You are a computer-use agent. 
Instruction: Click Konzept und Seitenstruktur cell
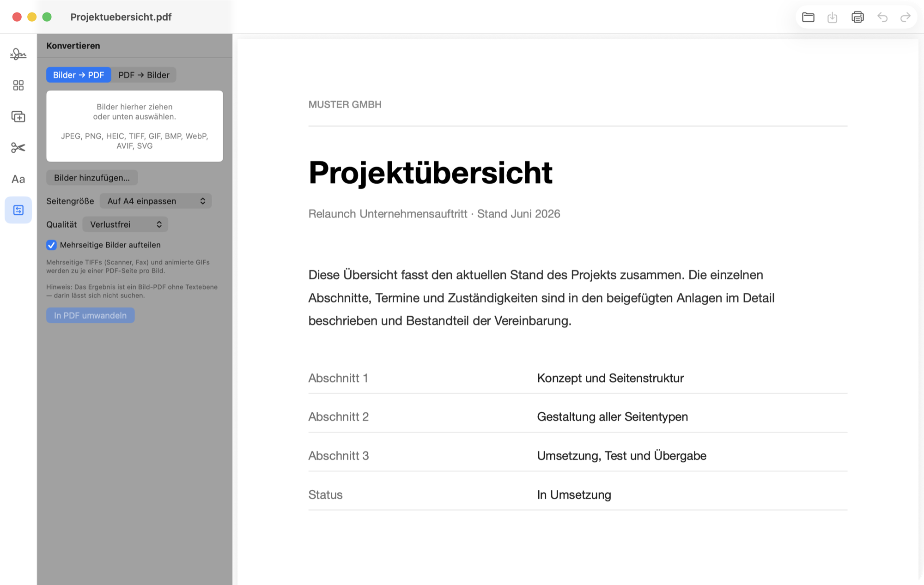point(610,378)
